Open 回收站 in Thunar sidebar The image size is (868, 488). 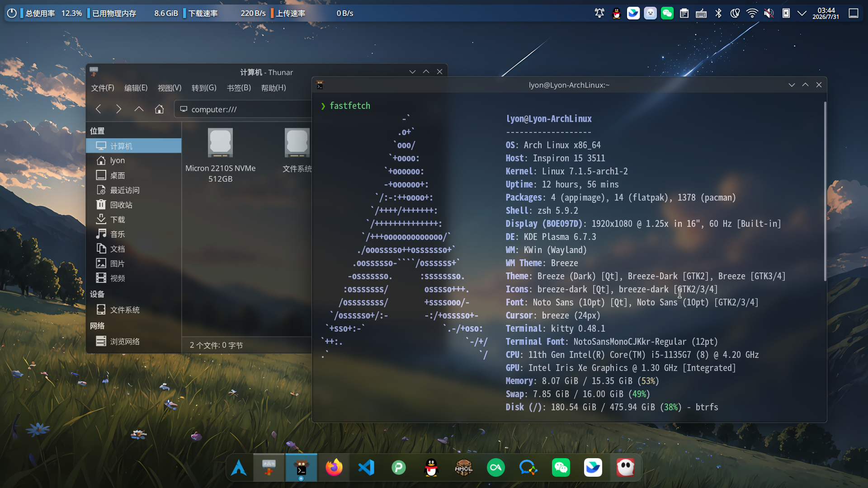[134, 205]
